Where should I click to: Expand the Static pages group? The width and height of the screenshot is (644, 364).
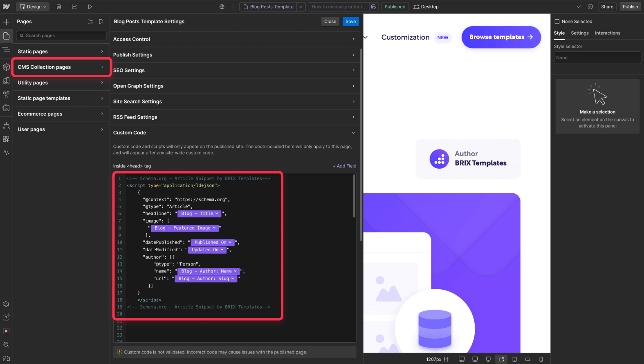click(61, 51)
